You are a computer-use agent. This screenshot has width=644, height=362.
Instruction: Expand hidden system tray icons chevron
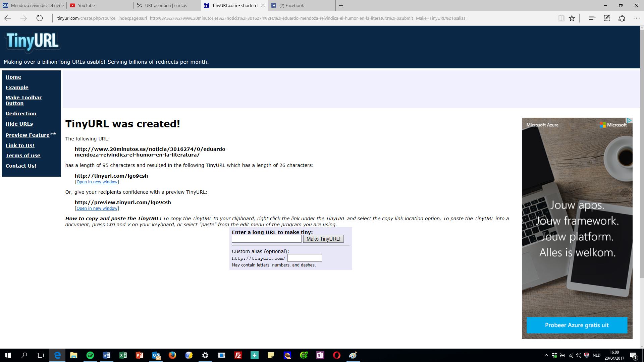546,355
